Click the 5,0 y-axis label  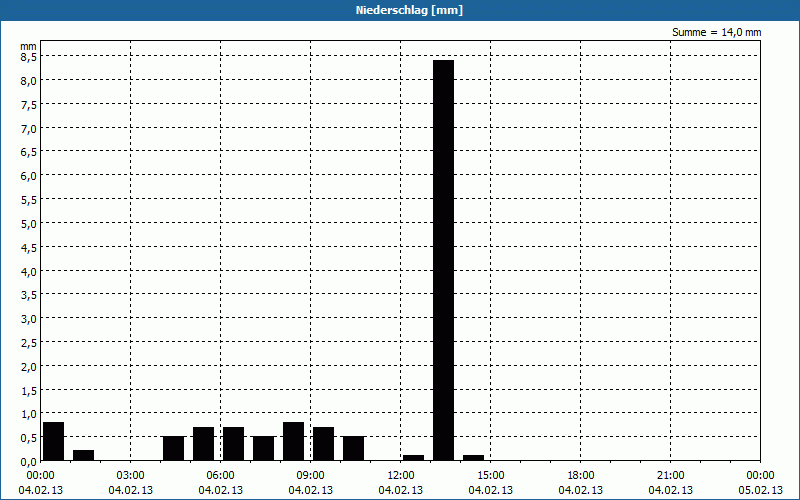(x=29, y=223)
